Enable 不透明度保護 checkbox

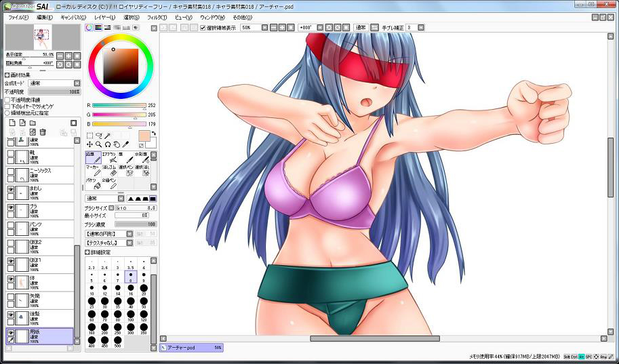(7, 99)
